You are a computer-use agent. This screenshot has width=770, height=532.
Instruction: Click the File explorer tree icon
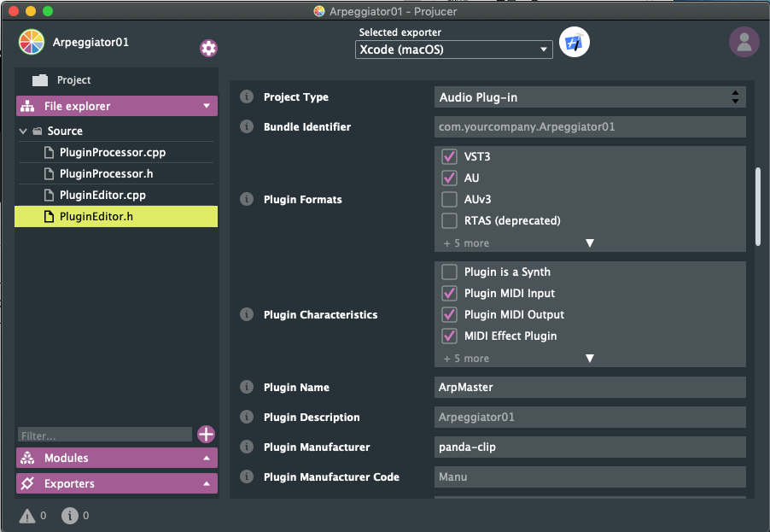click(27, 106)
